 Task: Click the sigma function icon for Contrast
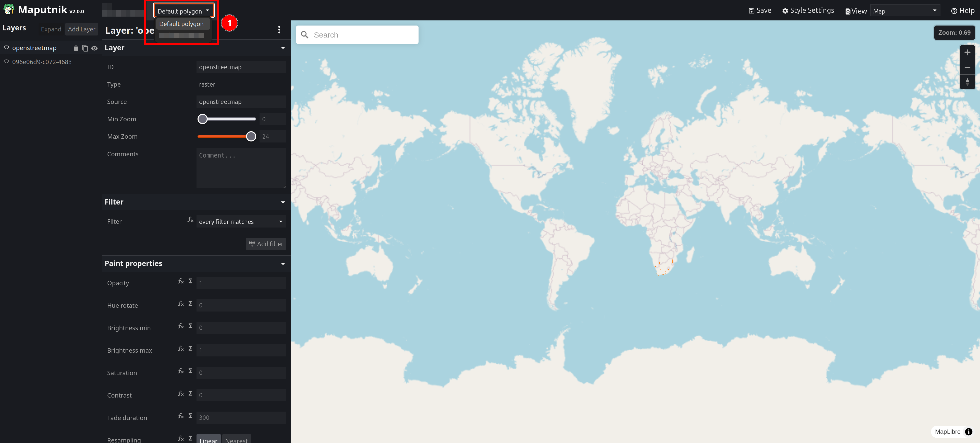click(190, 393)
